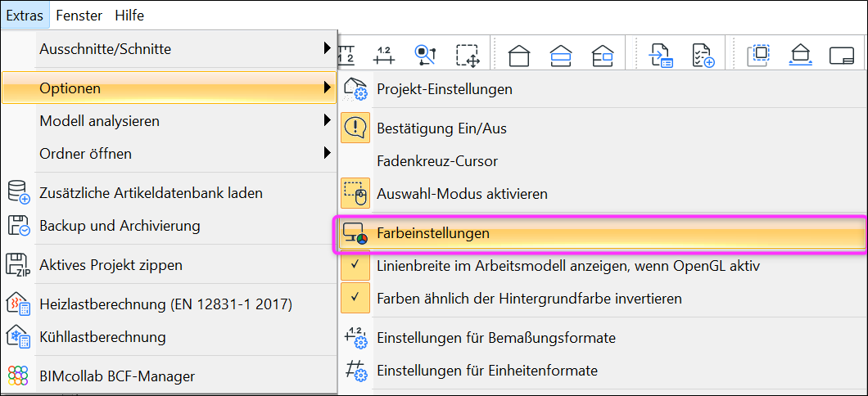Viewport: 868px width, 396px height.
Task: Open the Fenster menu
Action: coord(79,16)
